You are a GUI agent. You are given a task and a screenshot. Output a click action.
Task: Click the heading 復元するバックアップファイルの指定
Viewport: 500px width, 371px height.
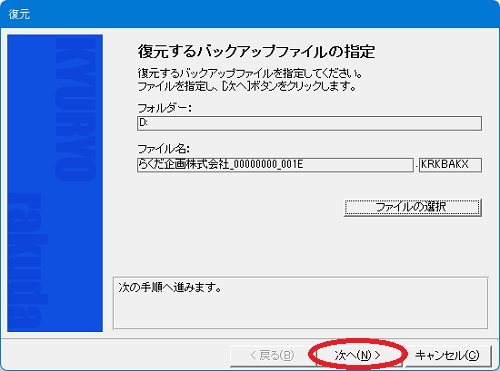click(257, 52)
